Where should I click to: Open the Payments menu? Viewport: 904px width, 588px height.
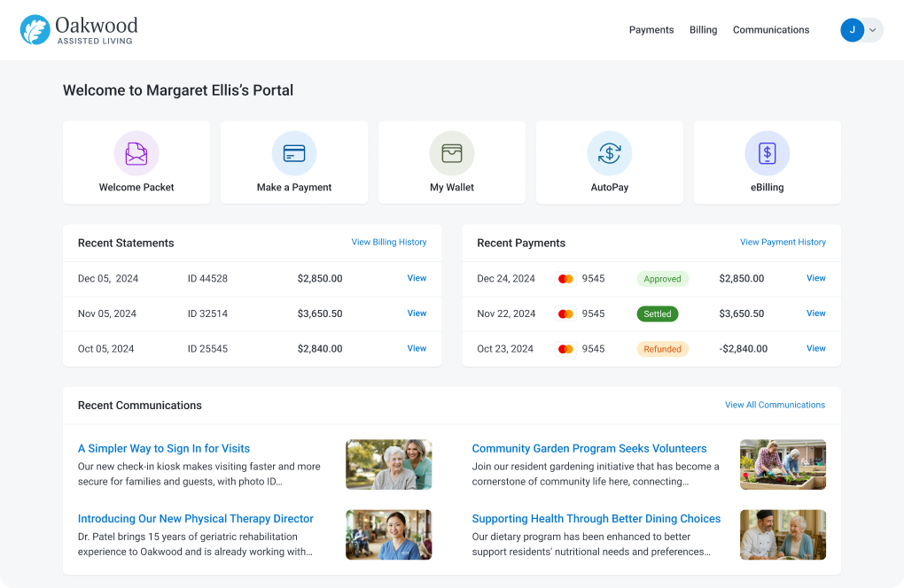pyautogui.click(x=651, y=30)
